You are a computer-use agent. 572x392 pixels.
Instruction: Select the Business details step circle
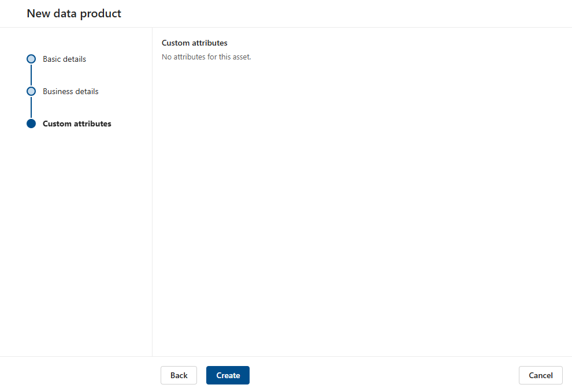point(31,91)
